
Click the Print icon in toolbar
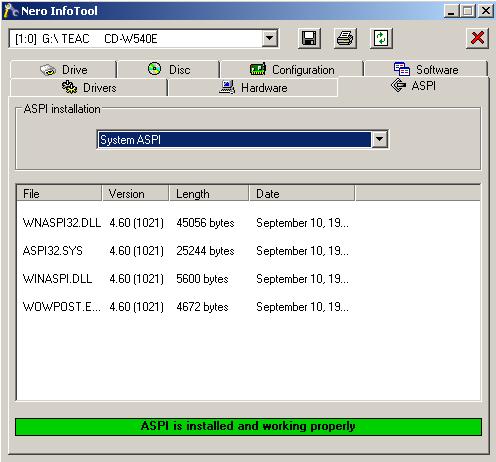tap(345, 38)
